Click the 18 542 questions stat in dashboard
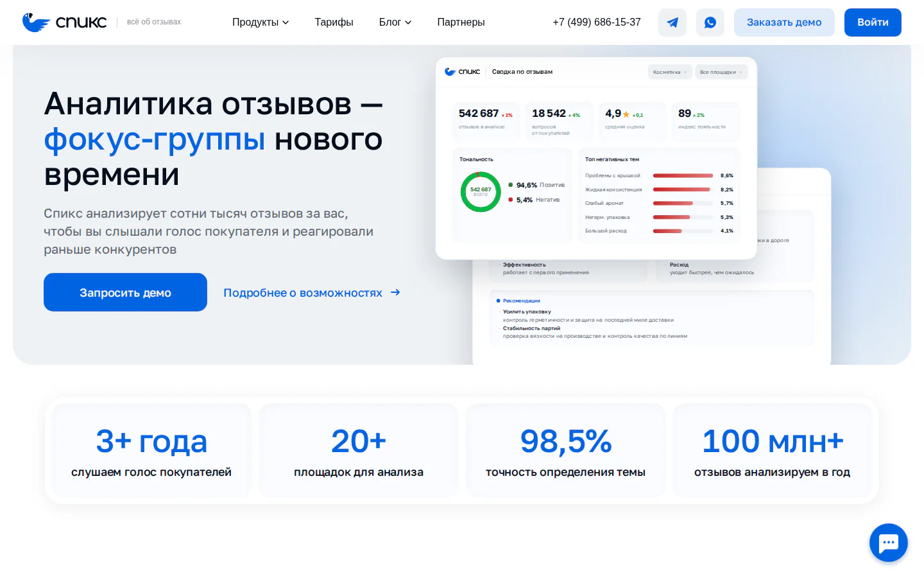The height and width of the screenshot is (578, 924). [559, 121]
